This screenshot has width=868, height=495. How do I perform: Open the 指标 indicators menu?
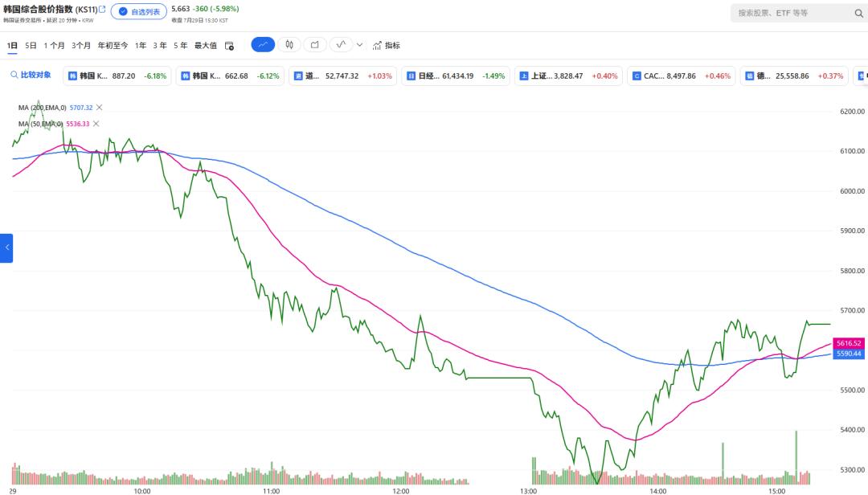(x=387, y=46)
